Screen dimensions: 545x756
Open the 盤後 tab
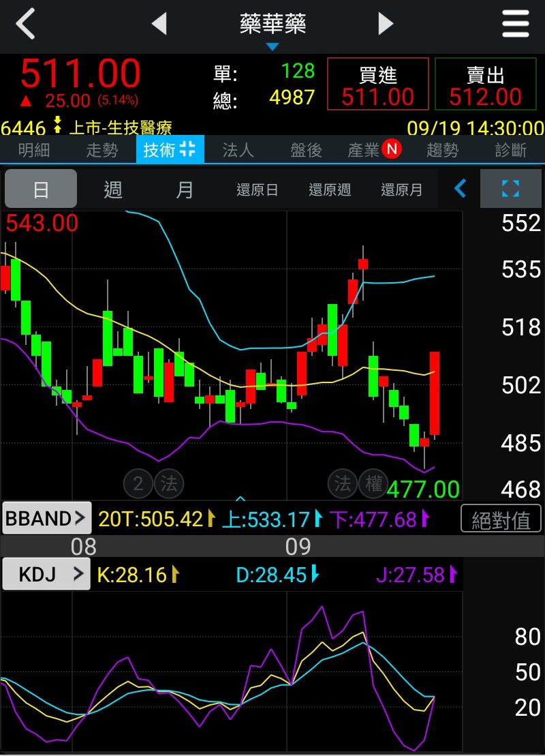click(x=306, y=150)
